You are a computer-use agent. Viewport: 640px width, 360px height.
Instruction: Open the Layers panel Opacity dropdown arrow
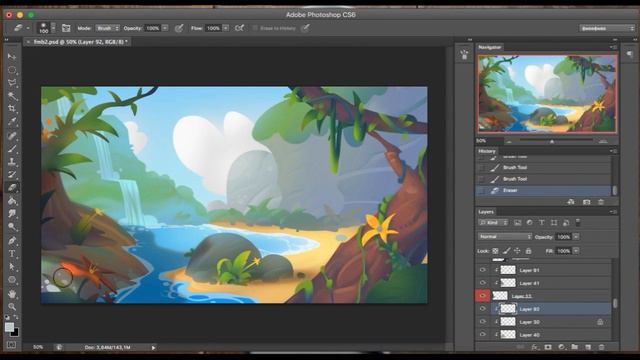576,237
